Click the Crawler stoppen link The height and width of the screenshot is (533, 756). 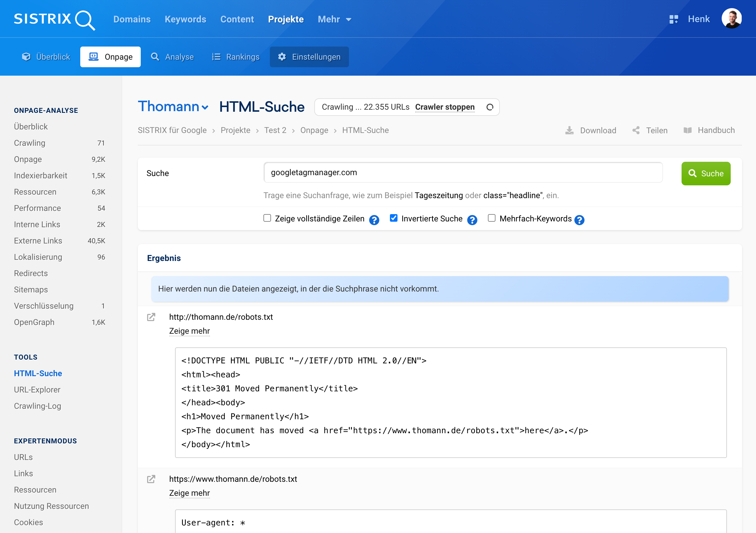[445, 107]
